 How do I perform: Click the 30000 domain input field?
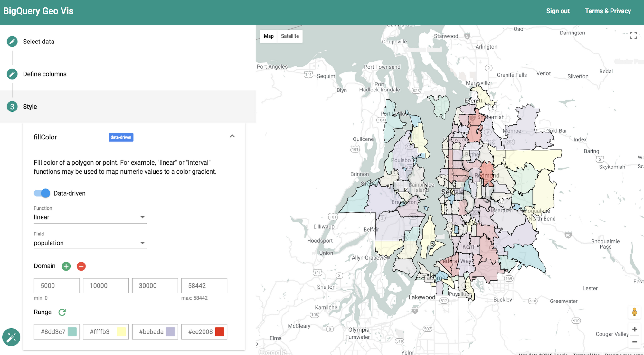[155, 286]
